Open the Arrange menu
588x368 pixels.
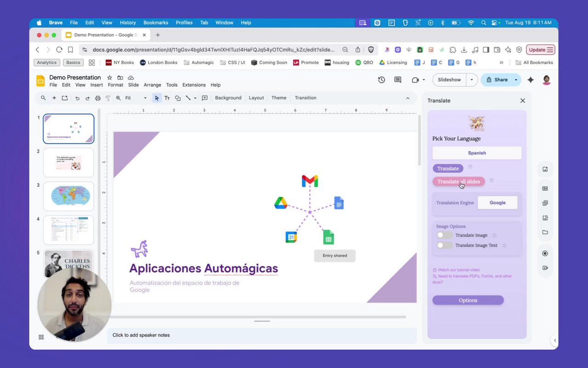tap(152, 85)
